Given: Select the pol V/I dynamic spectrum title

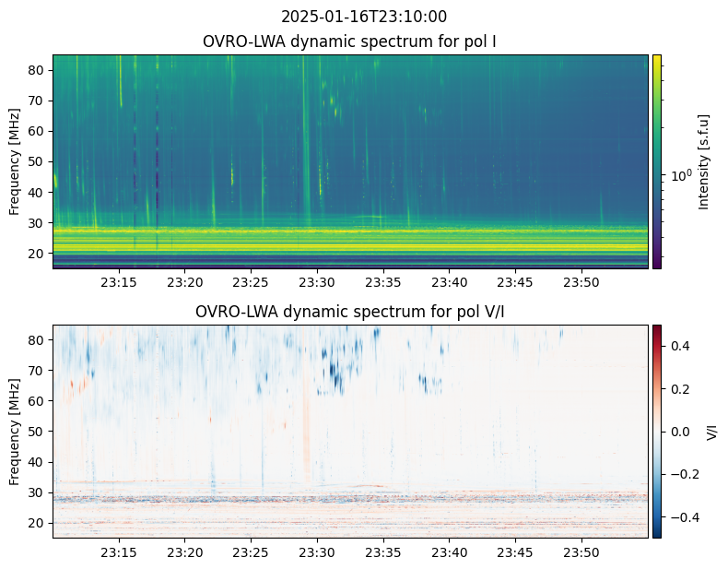Looking at the screenshot, I should (350, 312).
